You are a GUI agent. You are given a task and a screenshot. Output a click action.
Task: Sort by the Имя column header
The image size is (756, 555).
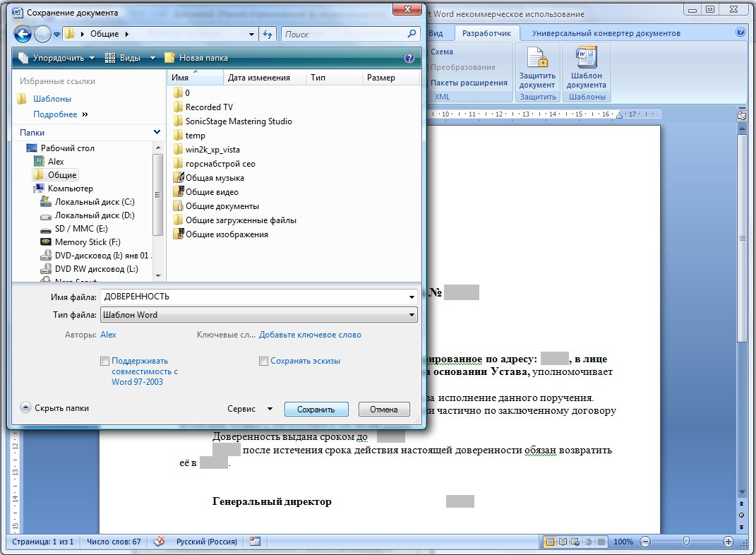click(196, 78)
